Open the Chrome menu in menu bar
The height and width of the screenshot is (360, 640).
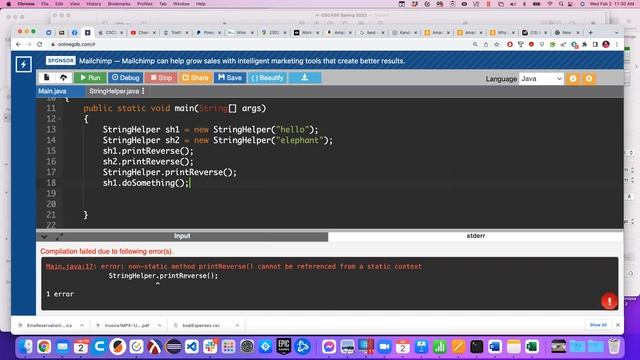(x=26, y=4)
